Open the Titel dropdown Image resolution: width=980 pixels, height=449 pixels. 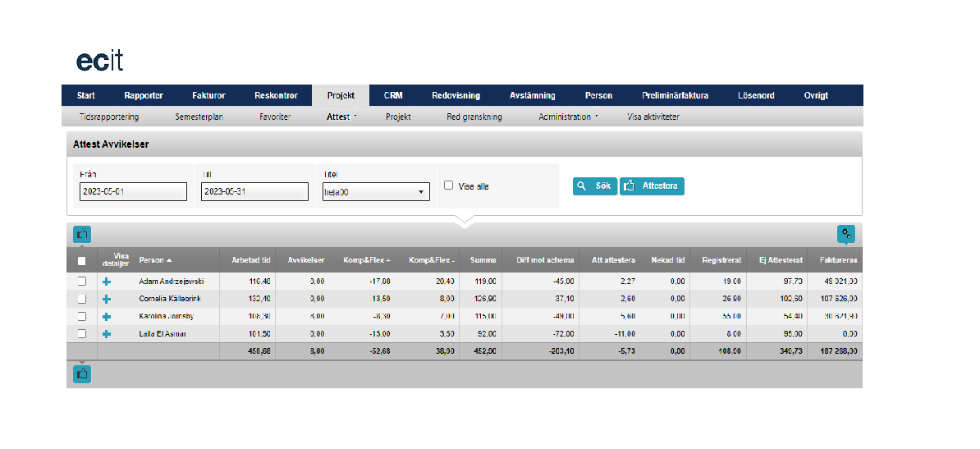click(376, 192)
